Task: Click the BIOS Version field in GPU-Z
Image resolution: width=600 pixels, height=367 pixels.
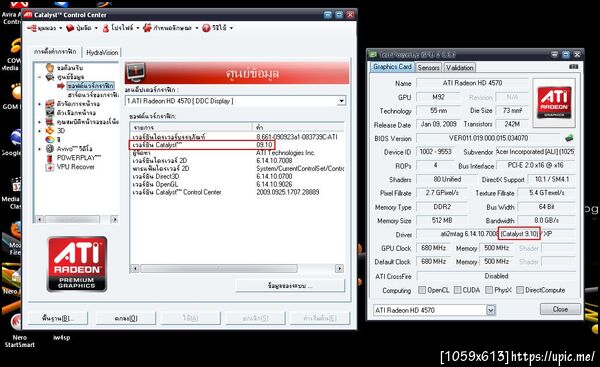Action: (x=488, y=138)
